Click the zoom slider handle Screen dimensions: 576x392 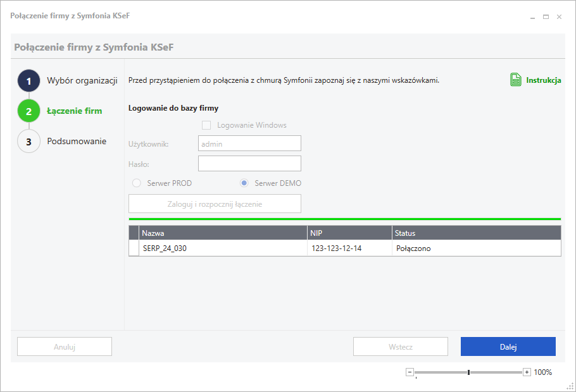point(468,372)
